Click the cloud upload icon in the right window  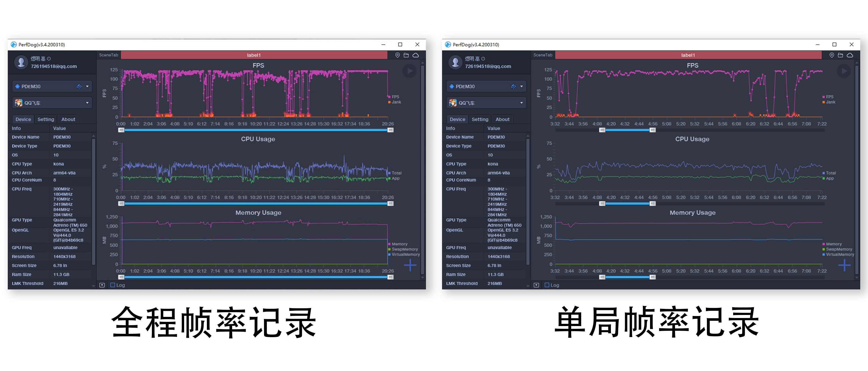(851, 55)
